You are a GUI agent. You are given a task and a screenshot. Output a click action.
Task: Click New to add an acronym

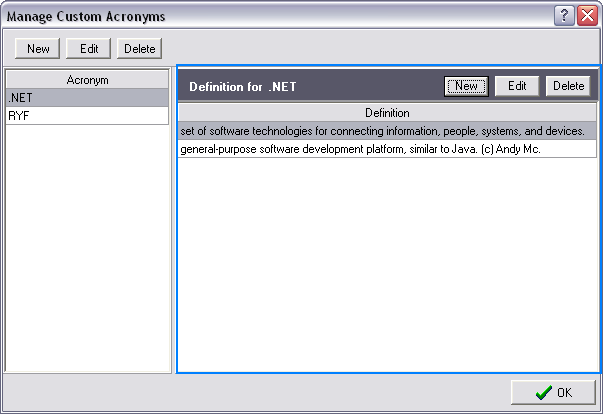coord(38,48)
